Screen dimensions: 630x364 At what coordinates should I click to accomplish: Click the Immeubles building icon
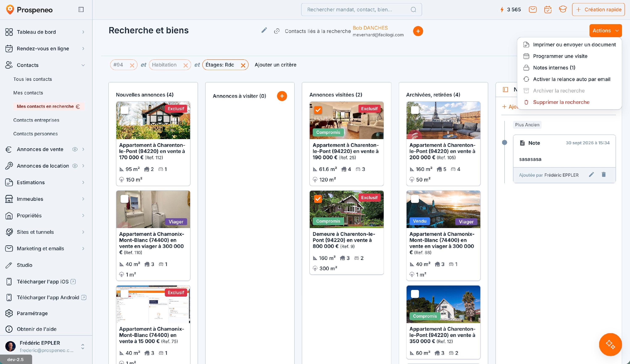[x=9, y=199]
